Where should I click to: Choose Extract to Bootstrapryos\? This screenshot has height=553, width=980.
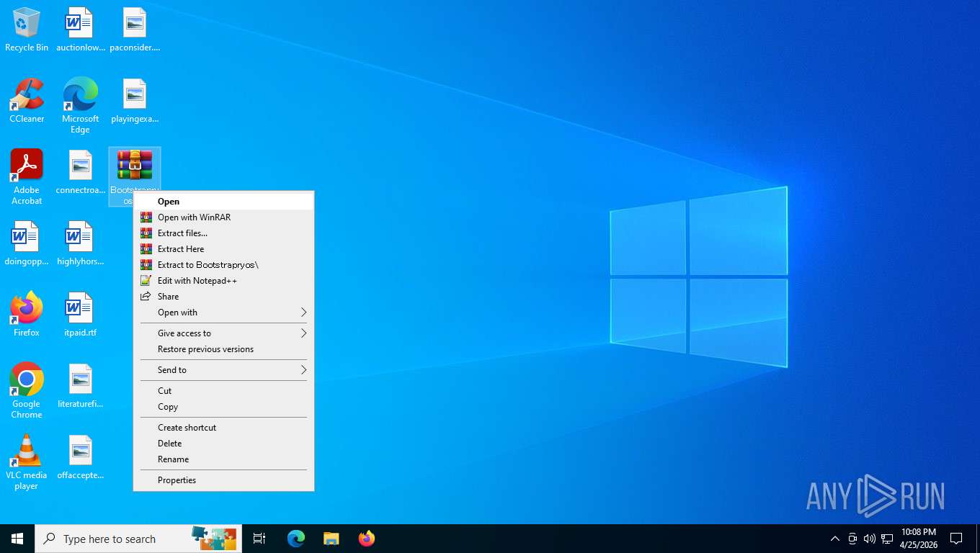pyautogui.click(x=223, y=265)
